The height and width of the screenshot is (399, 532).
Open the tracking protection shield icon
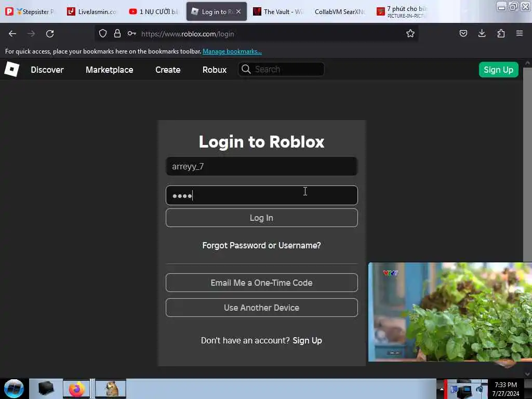tap(103, 33)
